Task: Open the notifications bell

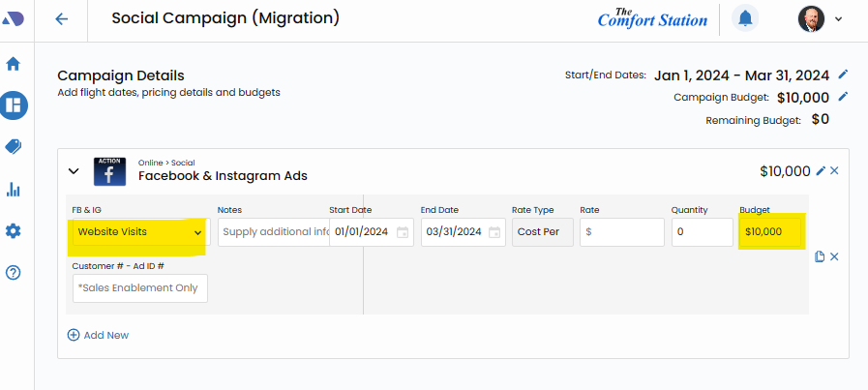Action: pyautogui.click(x=745, y=18)
